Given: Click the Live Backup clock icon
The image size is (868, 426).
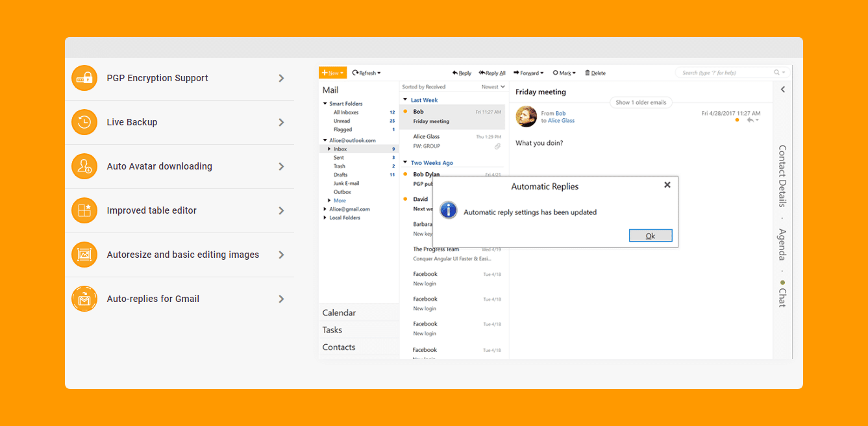Looking at the screenshot, I should pyautogui.click(x=84, y=122).
